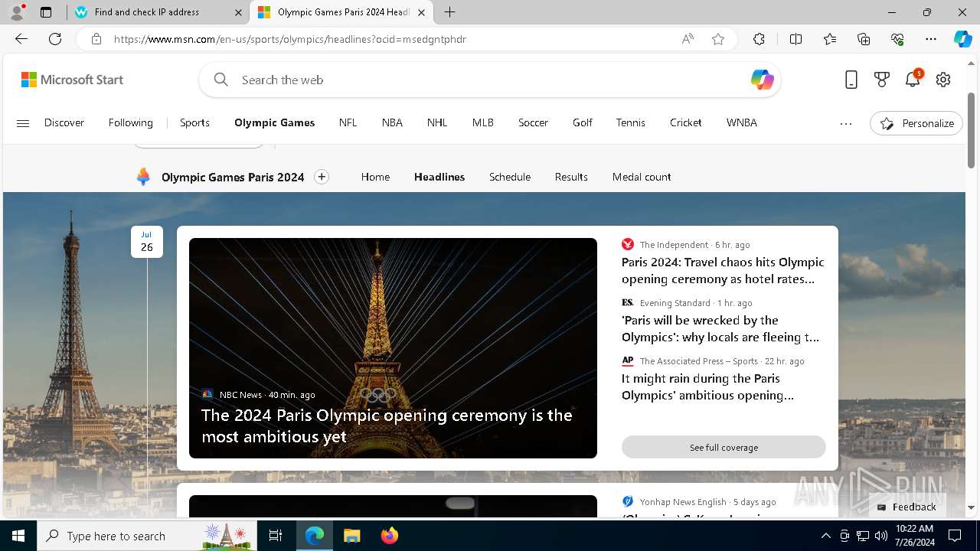Go to the Following menu item
Viewport: 980px width, 551px height.
point(131,122)
